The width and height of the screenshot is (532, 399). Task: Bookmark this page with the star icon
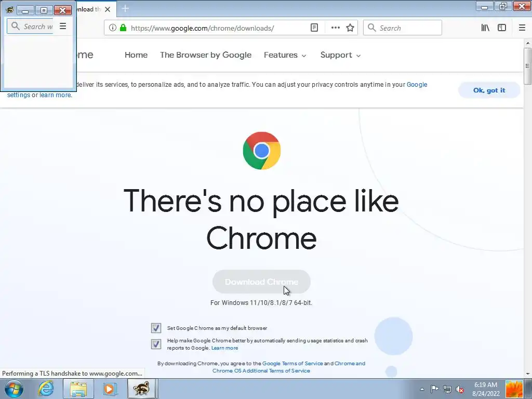pos(350,28)
